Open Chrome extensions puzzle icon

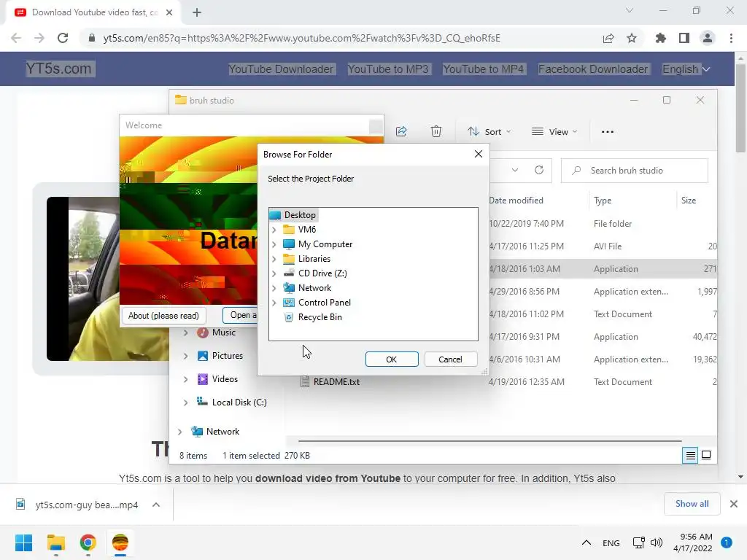point(660,38)
